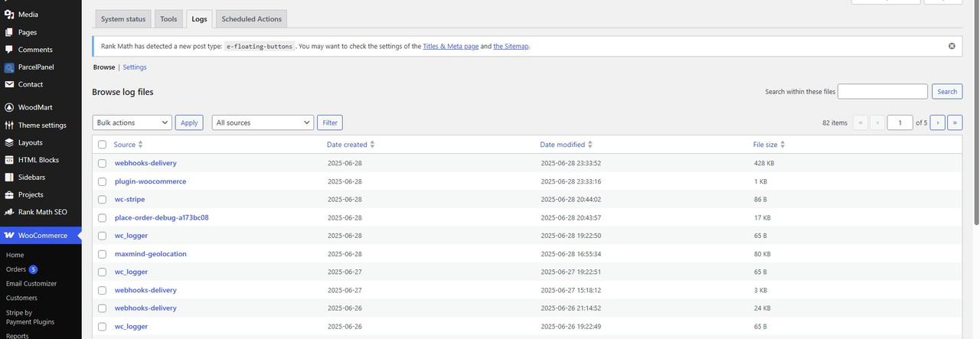Screen dimensions: 980x339
Task: Open the Titles & Meta page link
Action: 451,46
